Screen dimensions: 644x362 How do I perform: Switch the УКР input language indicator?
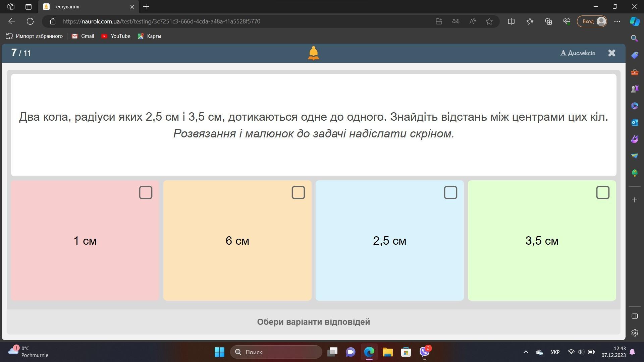coord(555,352)
